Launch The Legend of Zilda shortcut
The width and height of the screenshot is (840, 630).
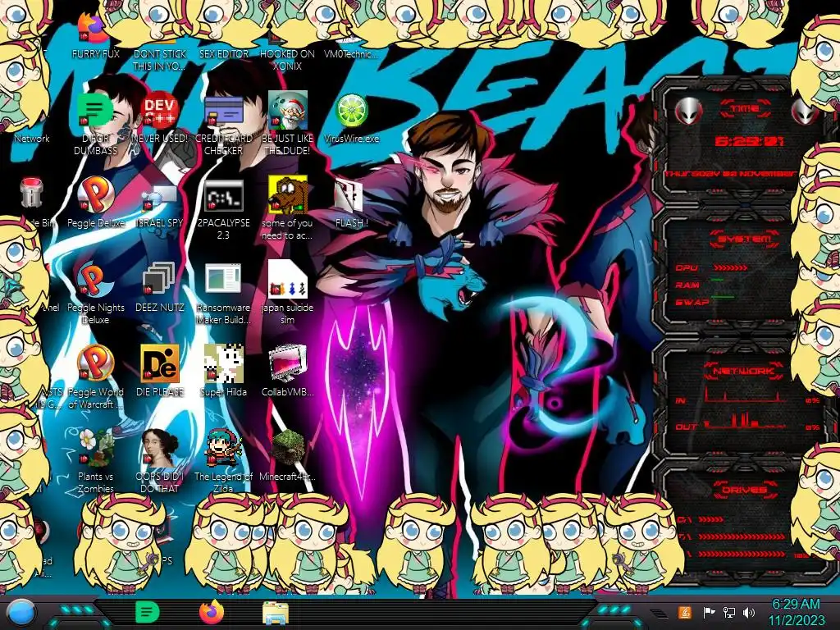pyautogui.click(x=223, y=461)
